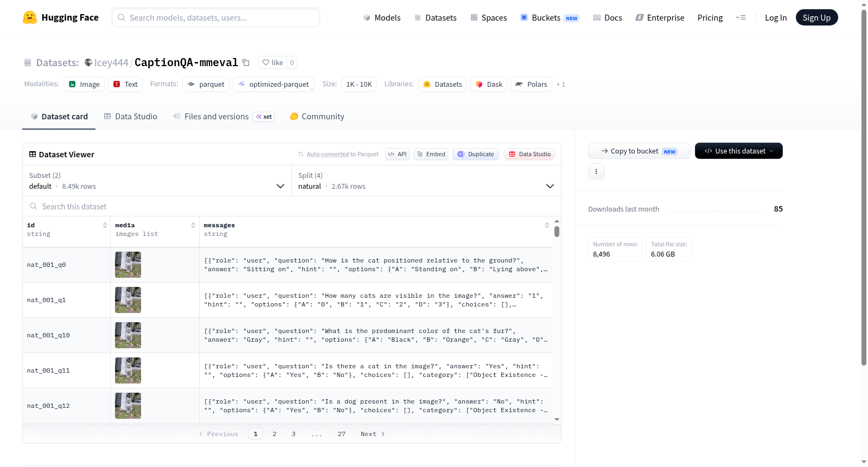Filter by the optimized-parquet format tag

tap(273, 84)
